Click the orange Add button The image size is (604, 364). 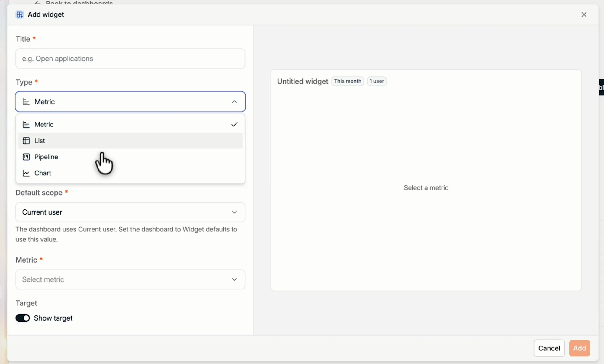(x=580, y=348)
